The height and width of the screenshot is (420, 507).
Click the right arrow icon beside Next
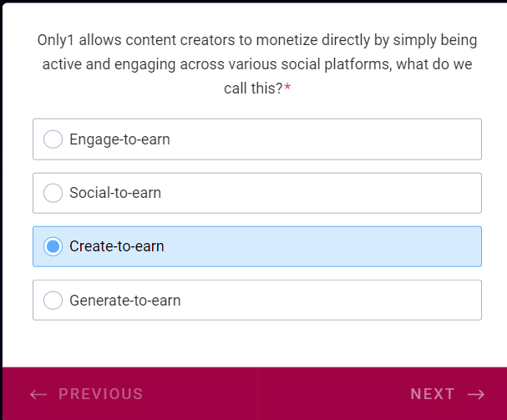[x=476, y=394]
